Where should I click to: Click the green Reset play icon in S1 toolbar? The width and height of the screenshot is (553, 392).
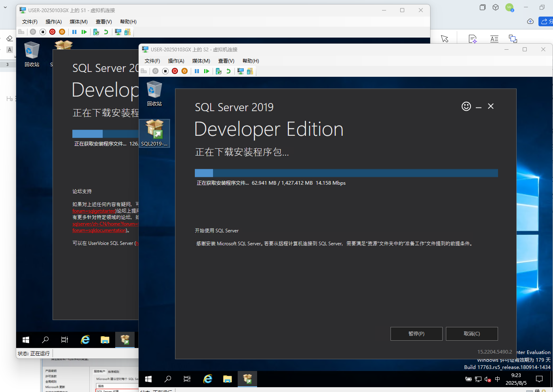(84, 32)
